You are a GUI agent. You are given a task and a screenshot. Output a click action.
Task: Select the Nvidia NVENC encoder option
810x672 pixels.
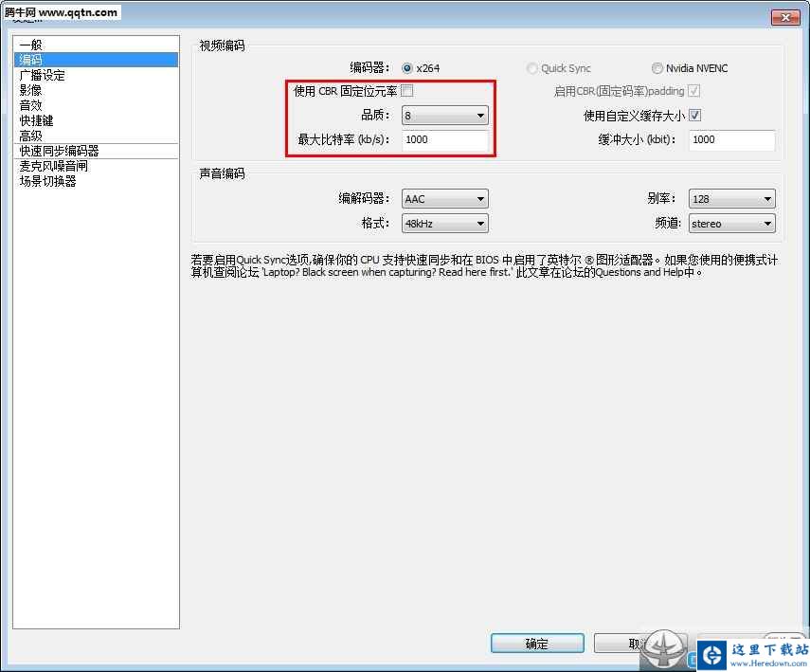tap(657, 68)
